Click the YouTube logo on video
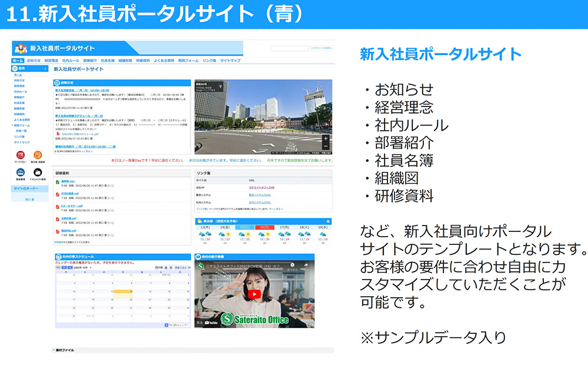This screenshot has width=588, height=385. click(211, 323)
